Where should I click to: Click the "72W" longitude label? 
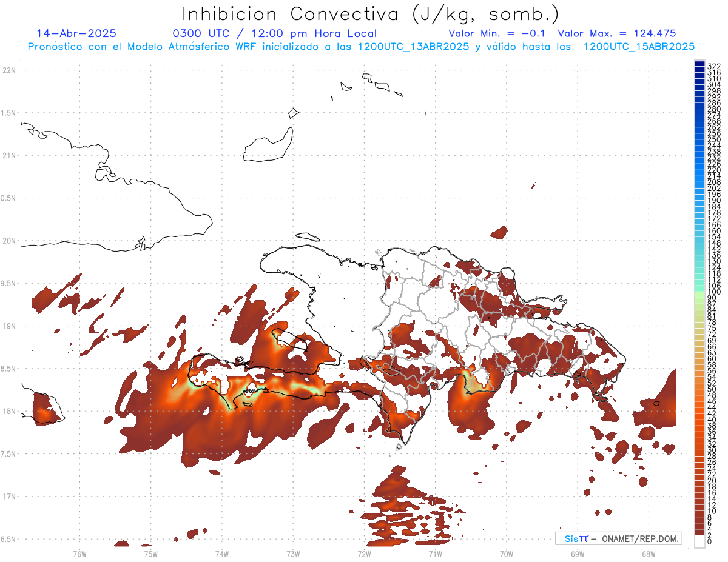coord(364,554)
